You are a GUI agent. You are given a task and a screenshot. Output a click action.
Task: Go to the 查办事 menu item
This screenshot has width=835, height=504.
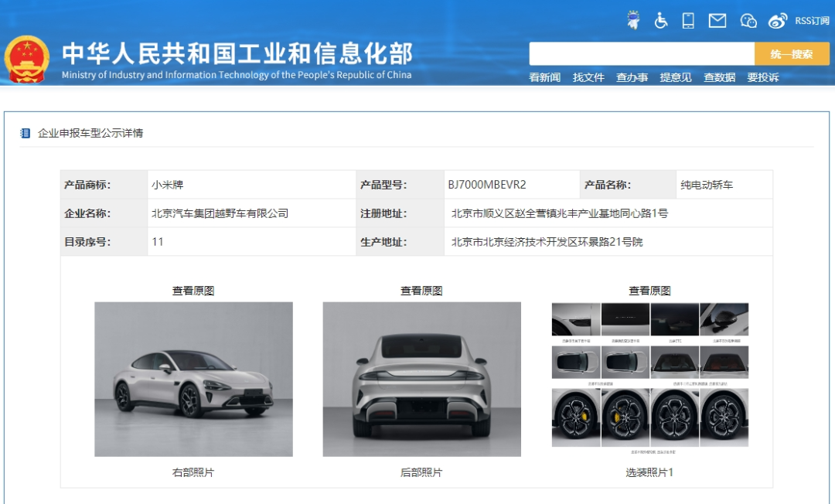(632, 77)
